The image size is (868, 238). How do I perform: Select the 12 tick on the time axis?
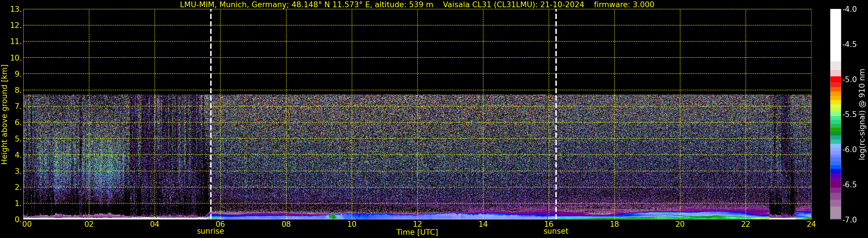coord(417,224)
